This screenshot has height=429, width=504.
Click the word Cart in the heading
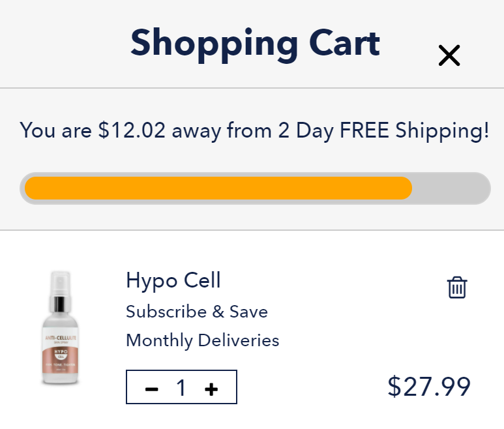pos(344,43)
